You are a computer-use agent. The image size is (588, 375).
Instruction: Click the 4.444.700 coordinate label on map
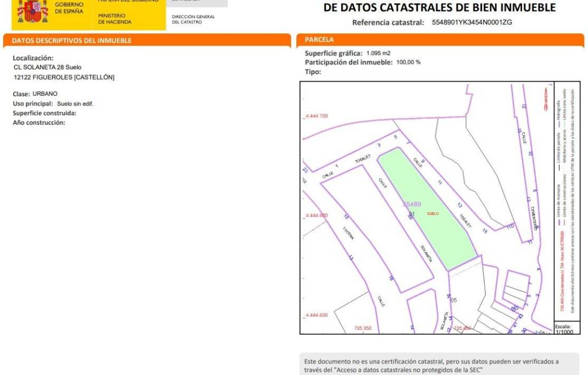click(316, 117)
